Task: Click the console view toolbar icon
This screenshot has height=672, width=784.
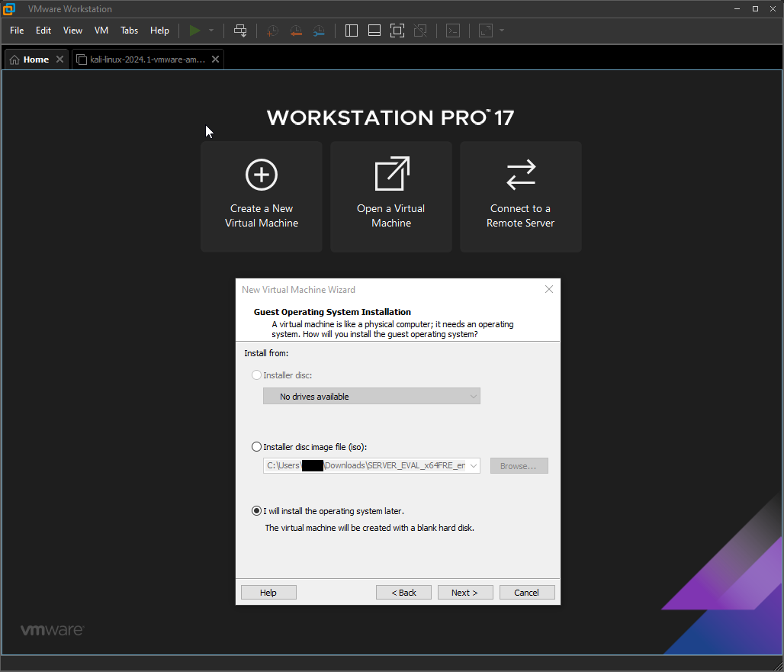Action: tap(453, 31)
